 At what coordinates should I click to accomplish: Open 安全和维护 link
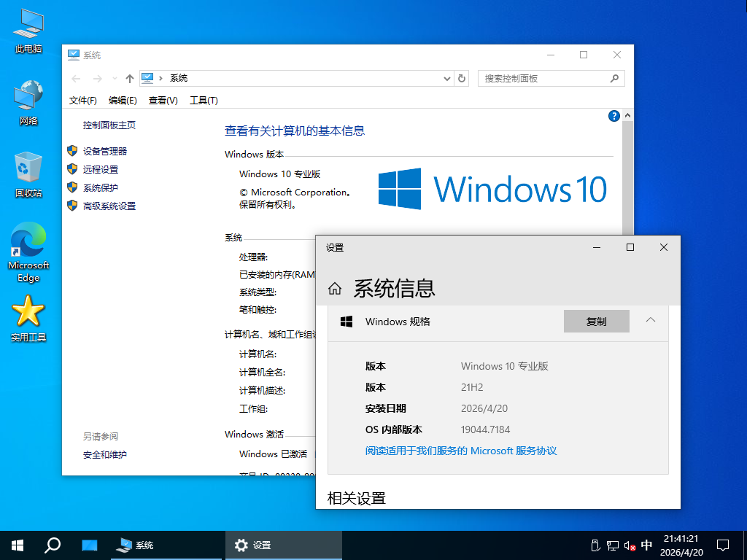105,455
